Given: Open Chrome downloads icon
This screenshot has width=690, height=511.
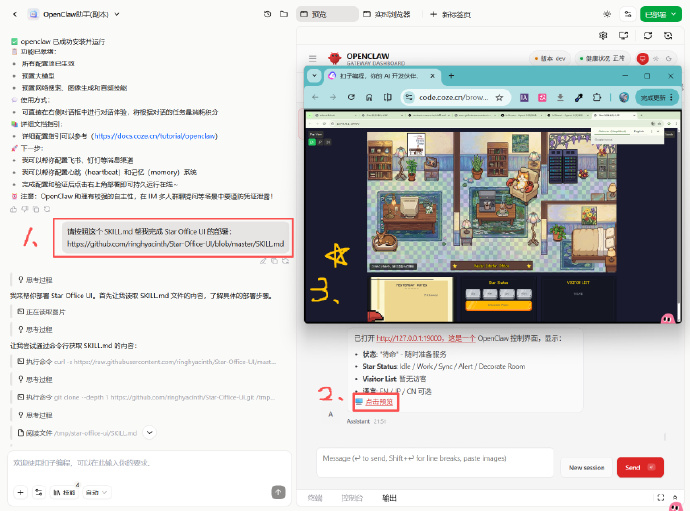Looking at the screenshot, I should pyautogui.click(x=560, y=97).
